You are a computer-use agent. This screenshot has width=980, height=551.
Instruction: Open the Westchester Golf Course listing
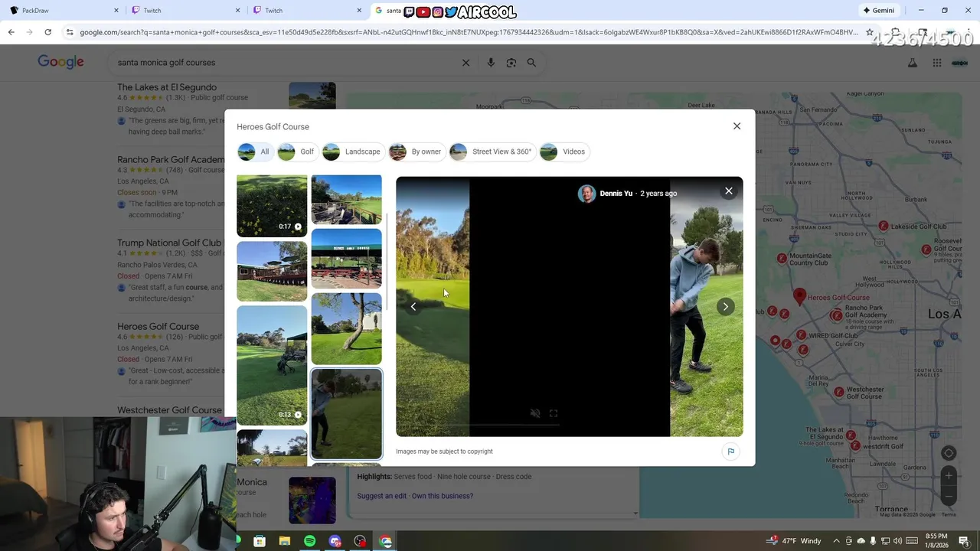pos(169,410)
